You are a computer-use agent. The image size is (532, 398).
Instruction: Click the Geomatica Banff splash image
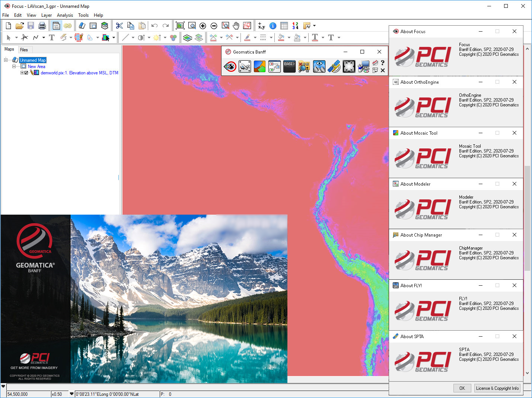pyautogui.click(x=144, y=299)
